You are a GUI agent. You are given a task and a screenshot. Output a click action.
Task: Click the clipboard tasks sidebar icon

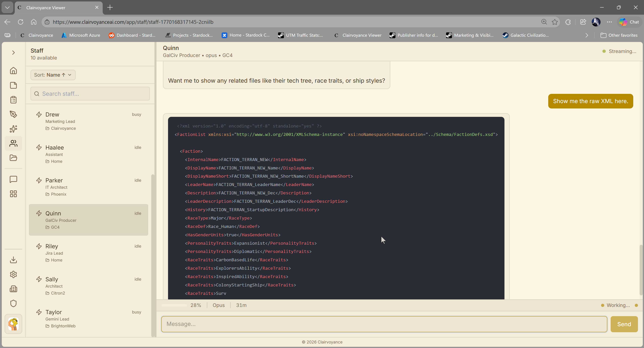(13, 100)
